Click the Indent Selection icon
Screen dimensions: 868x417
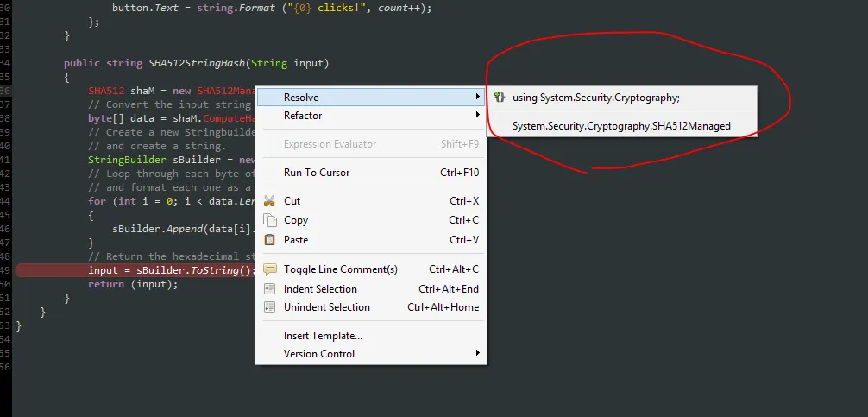coord(269,289)
